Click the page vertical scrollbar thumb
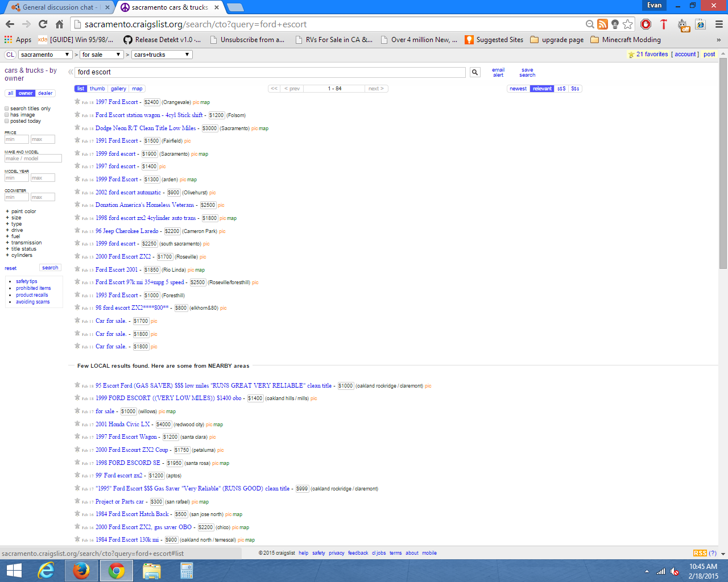 (x=723, y=164)
